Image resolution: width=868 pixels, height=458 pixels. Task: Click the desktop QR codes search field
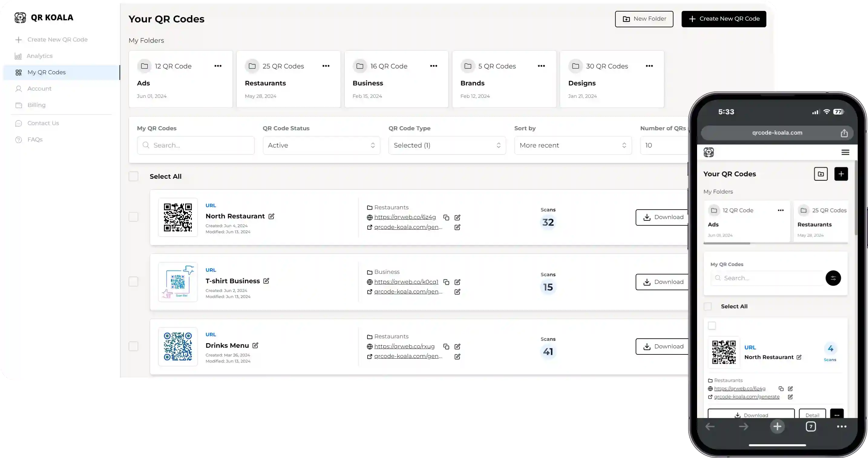196,145
